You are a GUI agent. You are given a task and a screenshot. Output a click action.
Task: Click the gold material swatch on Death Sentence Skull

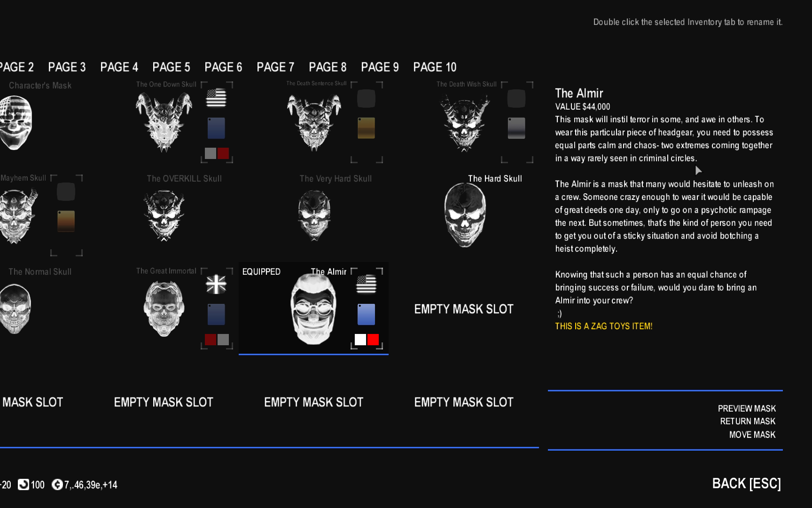(367, 128)
